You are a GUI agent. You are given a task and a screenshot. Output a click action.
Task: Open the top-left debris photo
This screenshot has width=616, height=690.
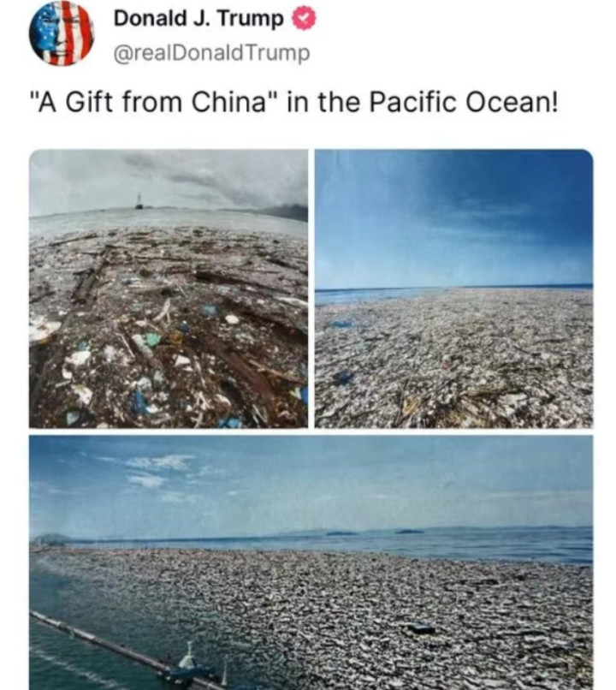point(169,288)
